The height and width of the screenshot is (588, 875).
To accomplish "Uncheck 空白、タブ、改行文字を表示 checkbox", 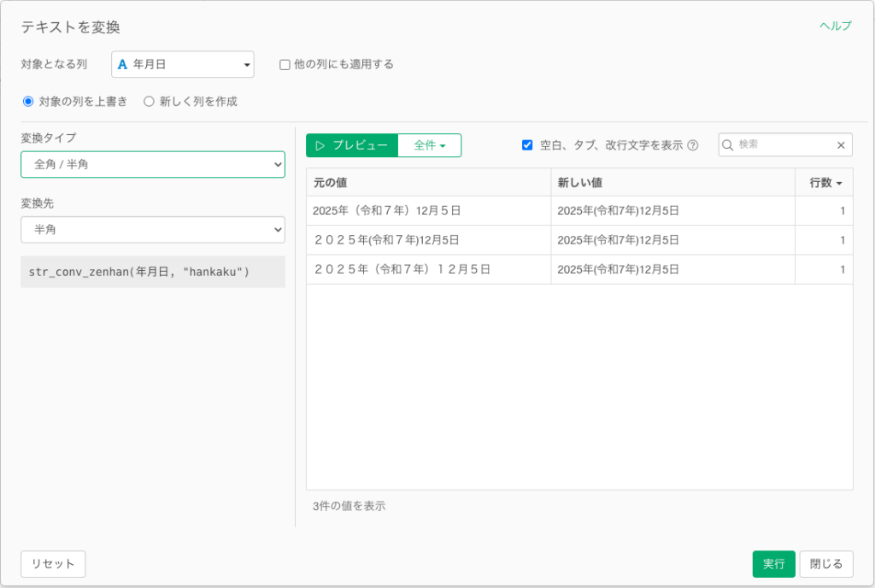I will [x=527, y=145].
